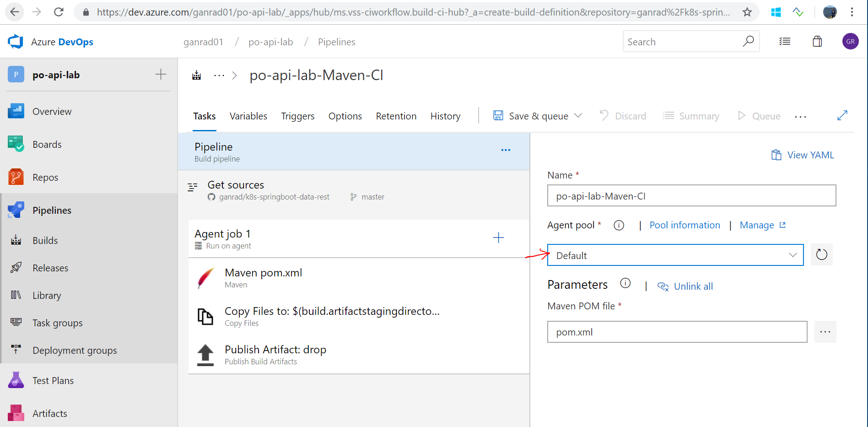Open toolbar more actions ellipsis

(x=801, y=117)
